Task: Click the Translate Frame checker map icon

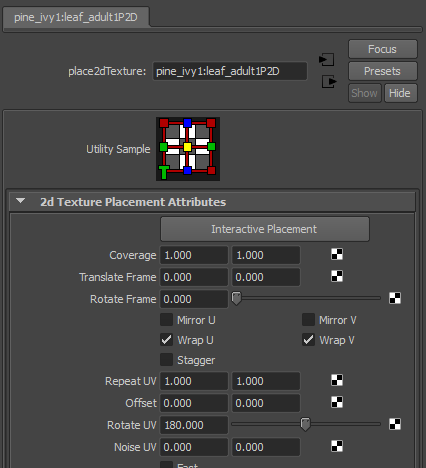Action: coord(337,276)
